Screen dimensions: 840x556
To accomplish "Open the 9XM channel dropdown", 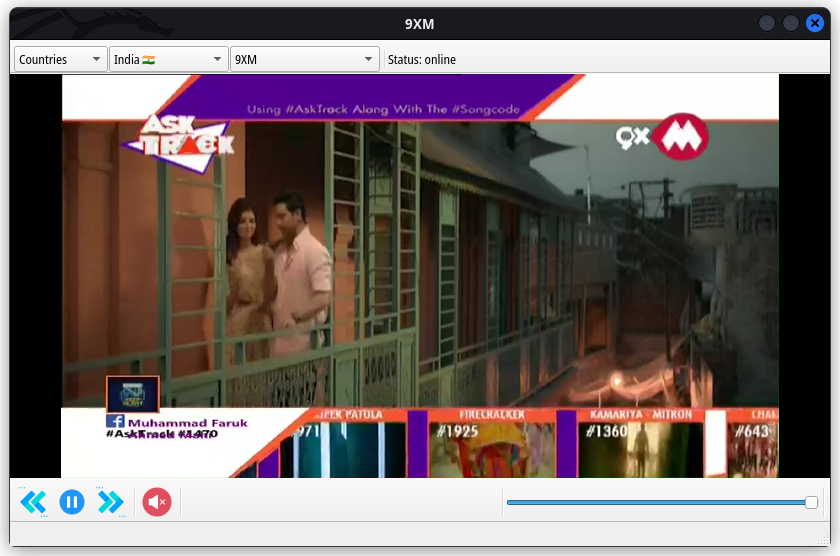I will 304,59.
